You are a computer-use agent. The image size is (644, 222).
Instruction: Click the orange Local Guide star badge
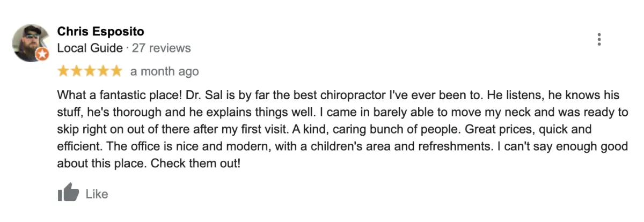pyautogui.click(x=42, y=54)
